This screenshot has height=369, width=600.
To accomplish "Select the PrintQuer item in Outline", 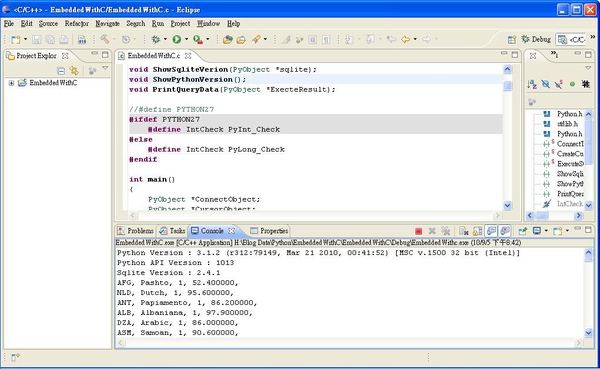I will point(570,194).
